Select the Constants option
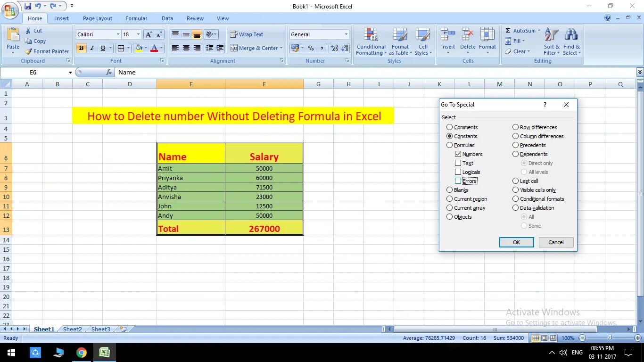Viewport: 644px width, 362px height. pos(449,136)
